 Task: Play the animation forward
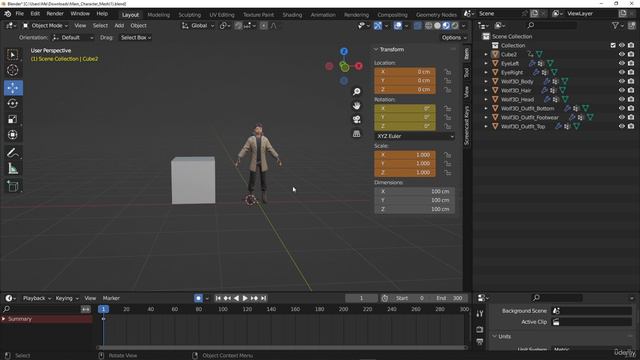click(245, 298)
